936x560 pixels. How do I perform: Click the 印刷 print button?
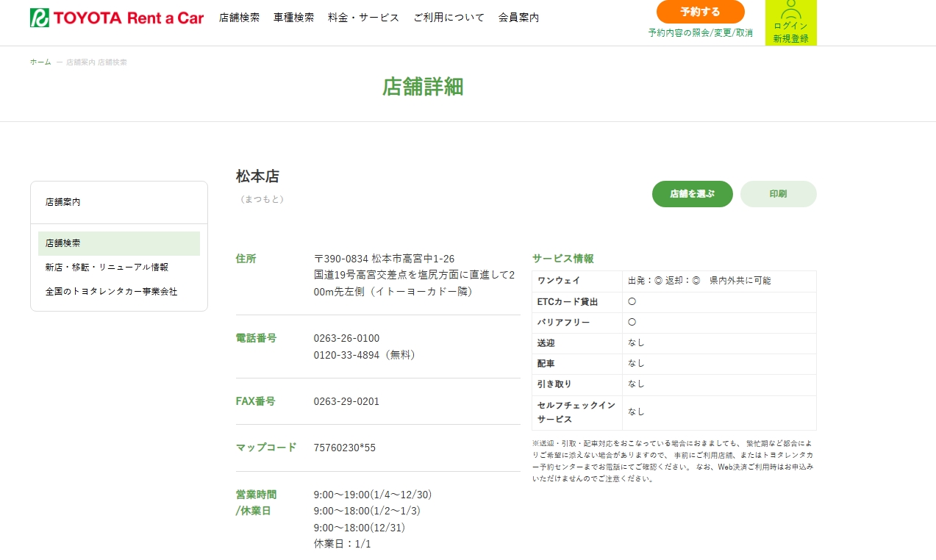(x=778, y=194)
